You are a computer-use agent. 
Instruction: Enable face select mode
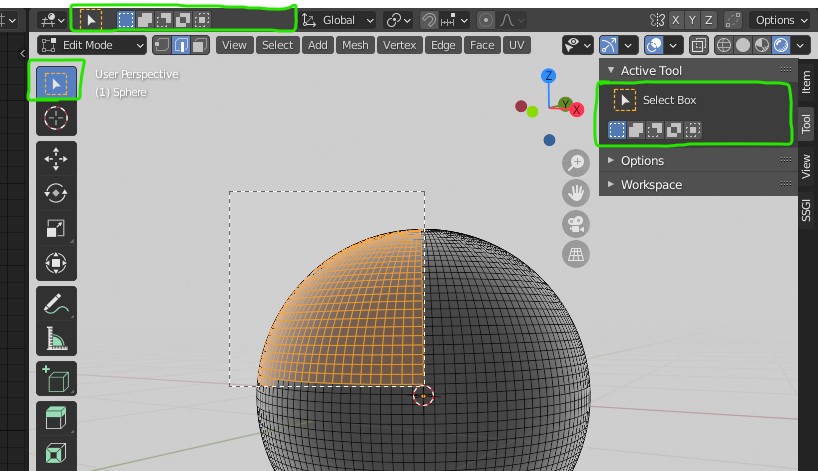tap(200, 45)
